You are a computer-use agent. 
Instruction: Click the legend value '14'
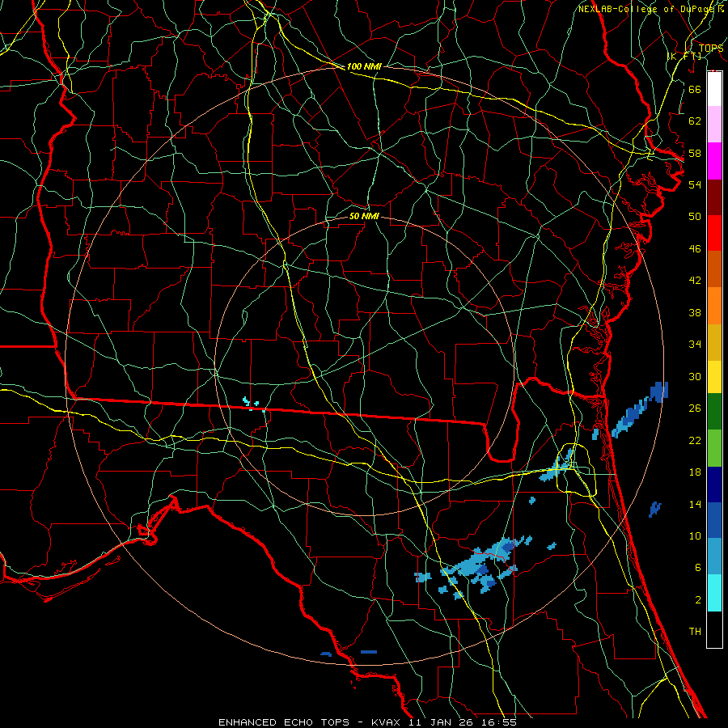coord(695,504)
